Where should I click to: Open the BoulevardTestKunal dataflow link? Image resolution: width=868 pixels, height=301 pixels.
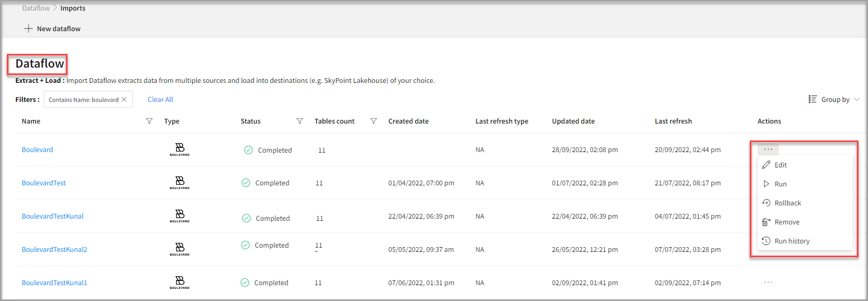click(x=53, y=216)
